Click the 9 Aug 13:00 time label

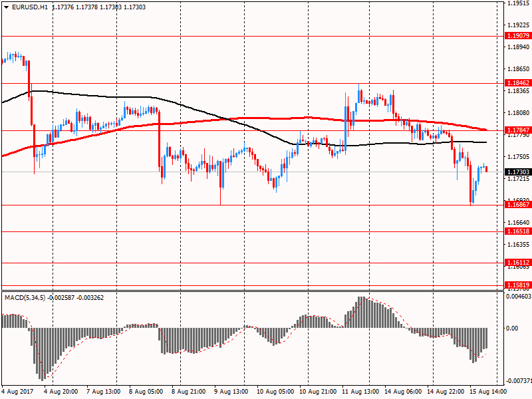click(x=231, y=392)
